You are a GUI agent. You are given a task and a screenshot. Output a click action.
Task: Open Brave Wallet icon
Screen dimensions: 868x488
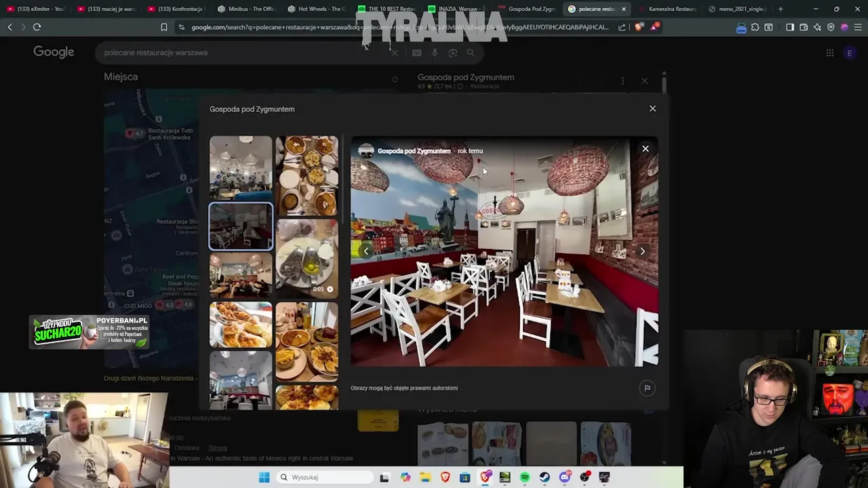click(804, 27)
